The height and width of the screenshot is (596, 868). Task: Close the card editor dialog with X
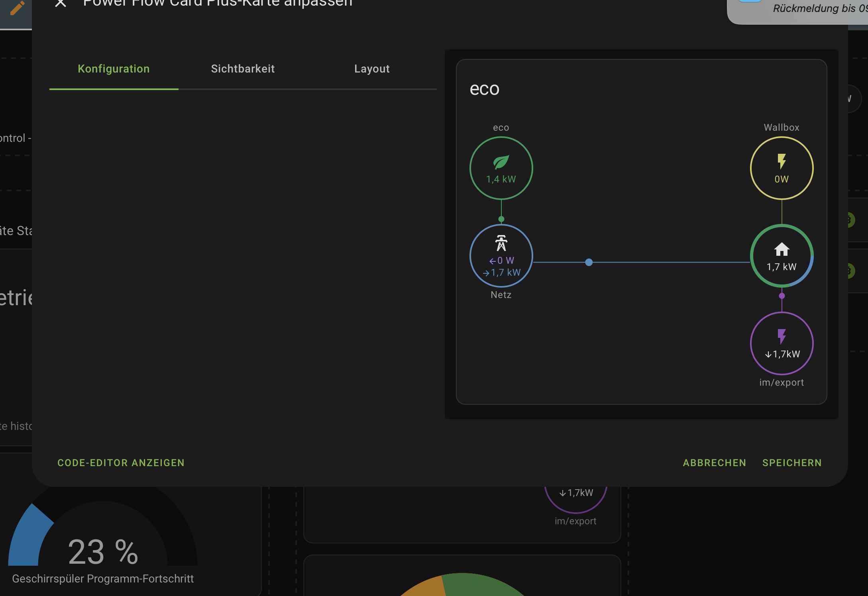(x=61, y=4)
